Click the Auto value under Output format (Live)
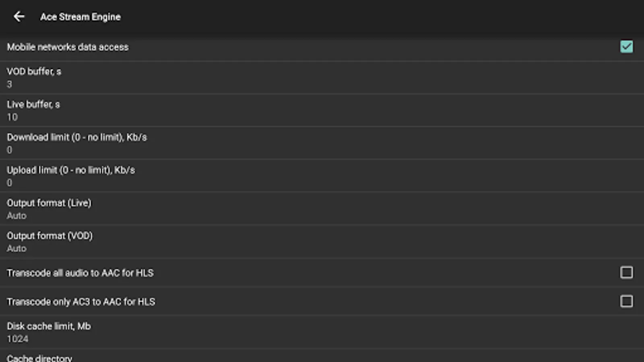Screen dimensions: 644x362 (x=17, y=216)
